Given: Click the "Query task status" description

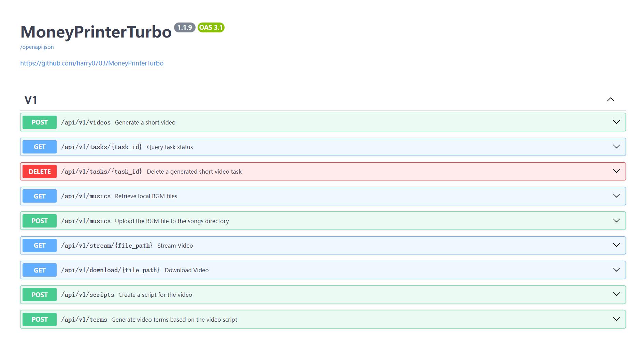Looking at the screenshot, I should [x=170, y=147].
